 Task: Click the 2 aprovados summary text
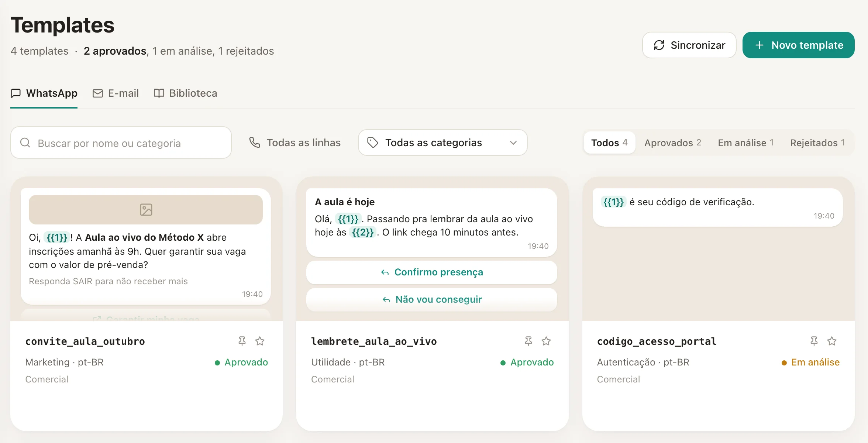(x=115, y=51)
